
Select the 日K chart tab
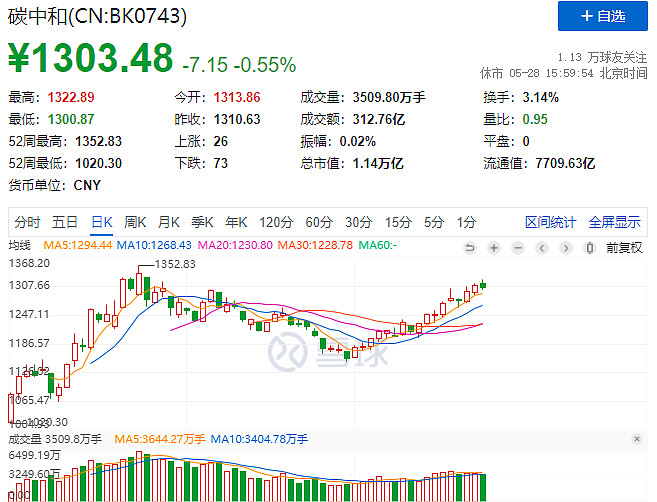[x=102, y=222]
